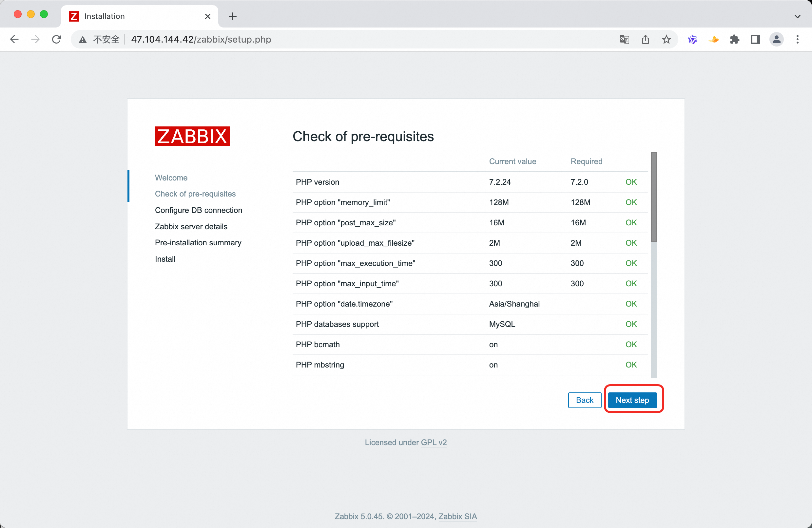Click the Next step button
The height and width of the screenshot is (528, 812).
[632, 400]
